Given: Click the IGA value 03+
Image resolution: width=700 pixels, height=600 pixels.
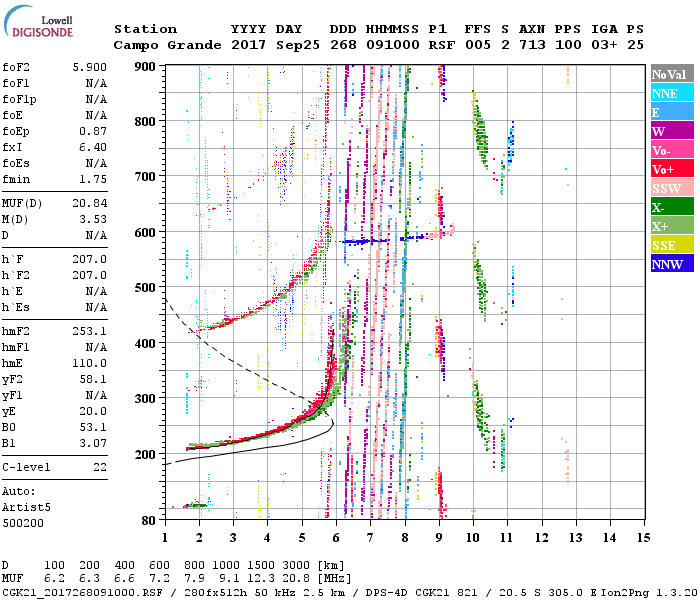Looking at the screenshot, I should click(x=604, y=45).
